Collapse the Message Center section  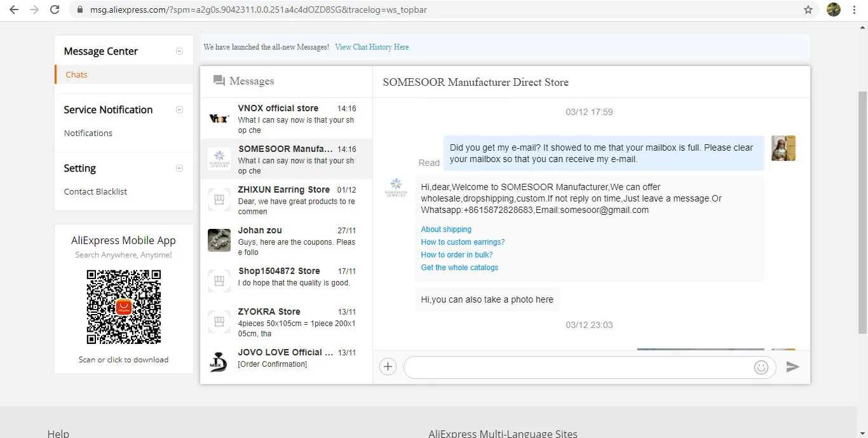[179, 51]
